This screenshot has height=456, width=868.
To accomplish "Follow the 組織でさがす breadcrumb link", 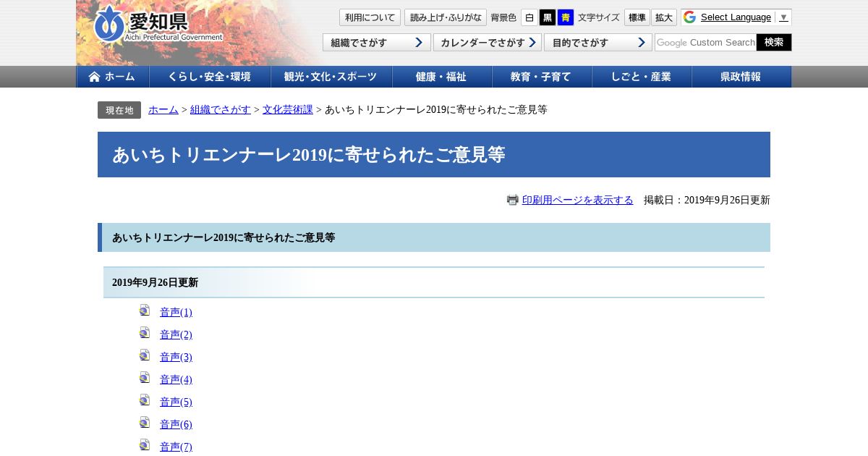I will (x=221, y=109).
